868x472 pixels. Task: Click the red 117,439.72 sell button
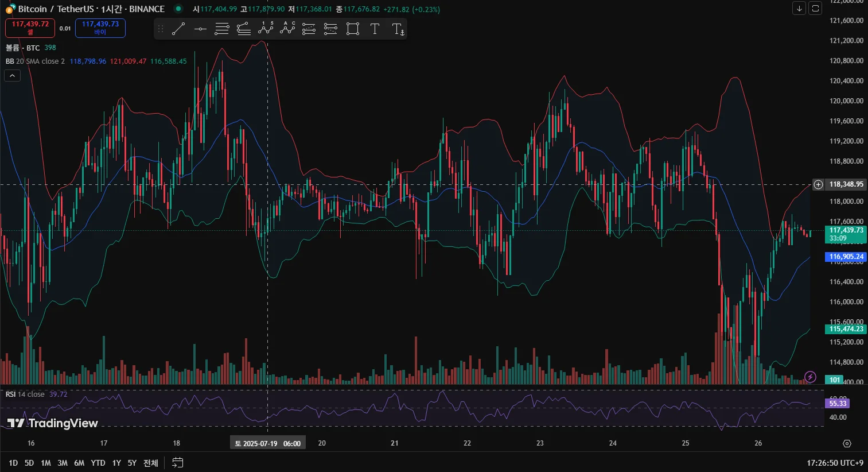pyautogui.click(x=30, y=28)
